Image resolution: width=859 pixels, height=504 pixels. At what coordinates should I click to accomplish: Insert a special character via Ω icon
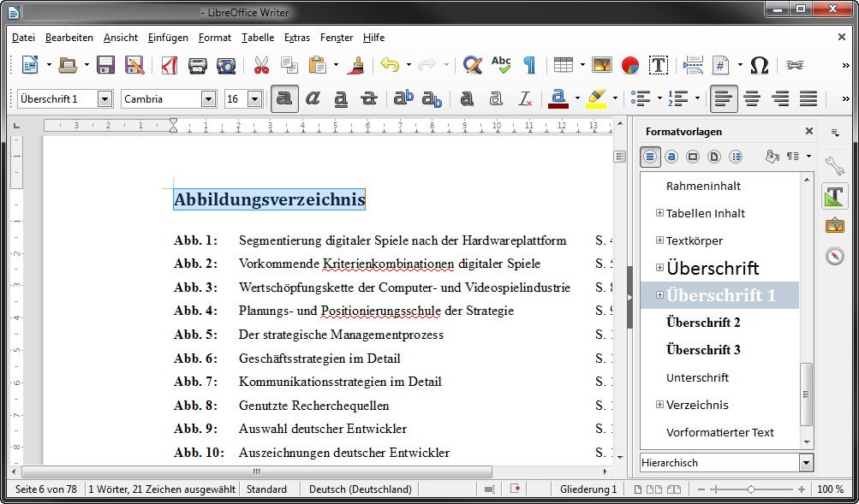click(x=761, y=64)
